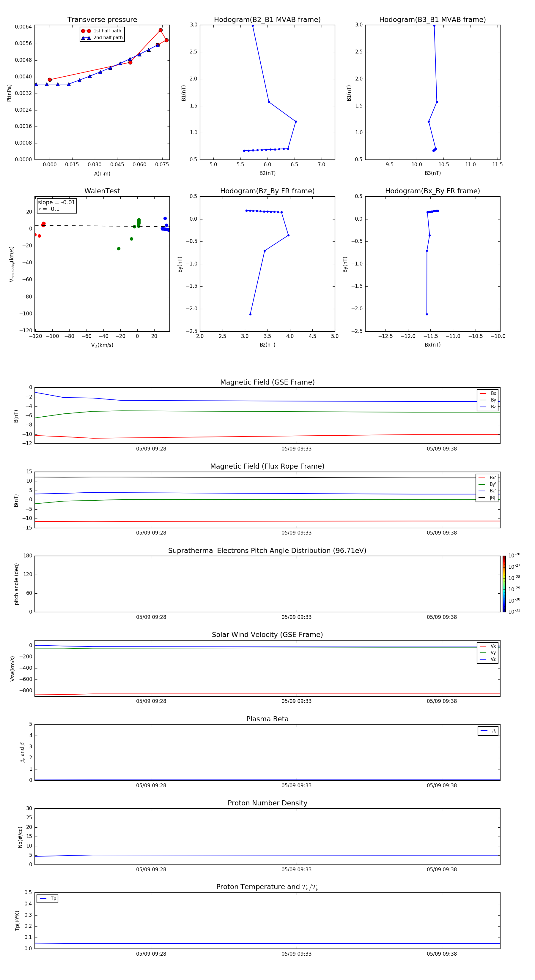Image resolution: width=535 pixels, height=980 pixels.
Task: Click the "Pt(nPa)" y-axis label
Action: [x=9, y=93]
